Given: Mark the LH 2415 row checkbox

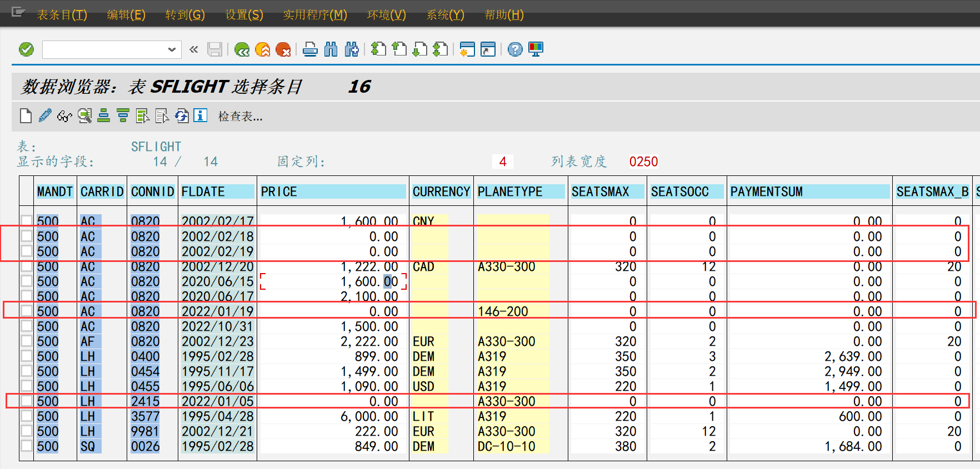Looking at the screenshot, I should [27, 401].
